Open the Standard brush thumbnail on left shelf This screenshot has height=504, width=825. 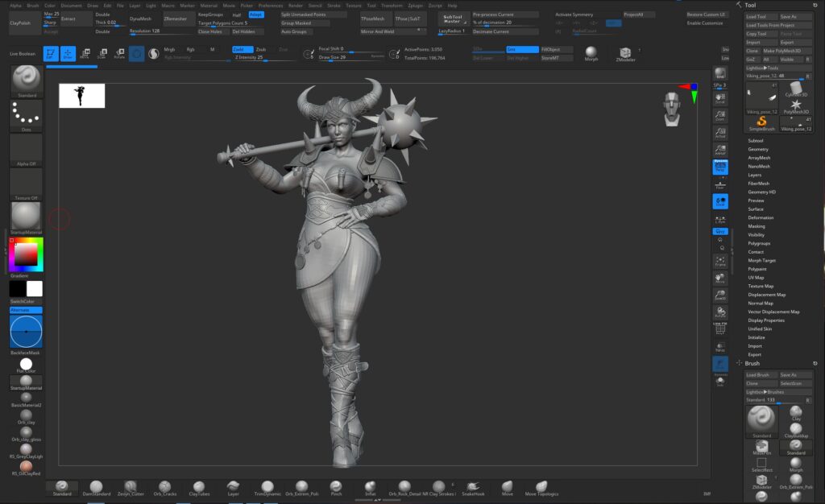(27, 81)
